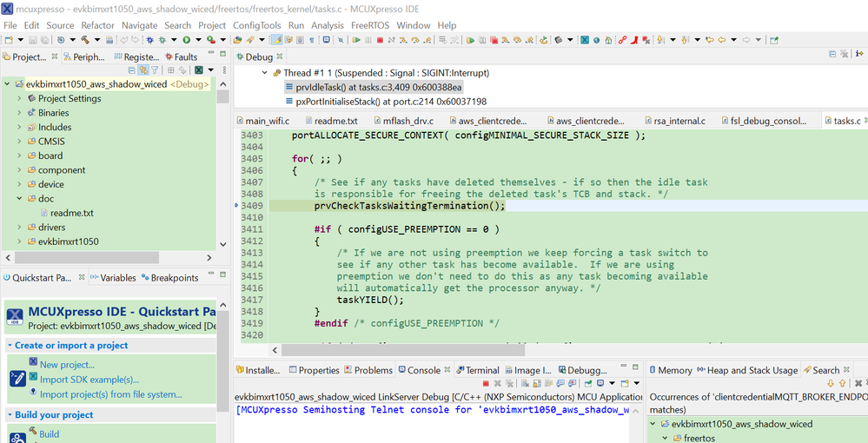Click 'Import project(s) from file system...' link
868x443 pixels.
pos(110,395)
